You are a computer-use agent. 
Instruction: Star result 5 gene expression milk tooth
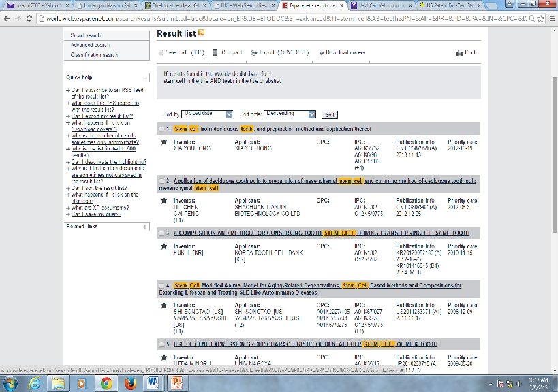164,357
